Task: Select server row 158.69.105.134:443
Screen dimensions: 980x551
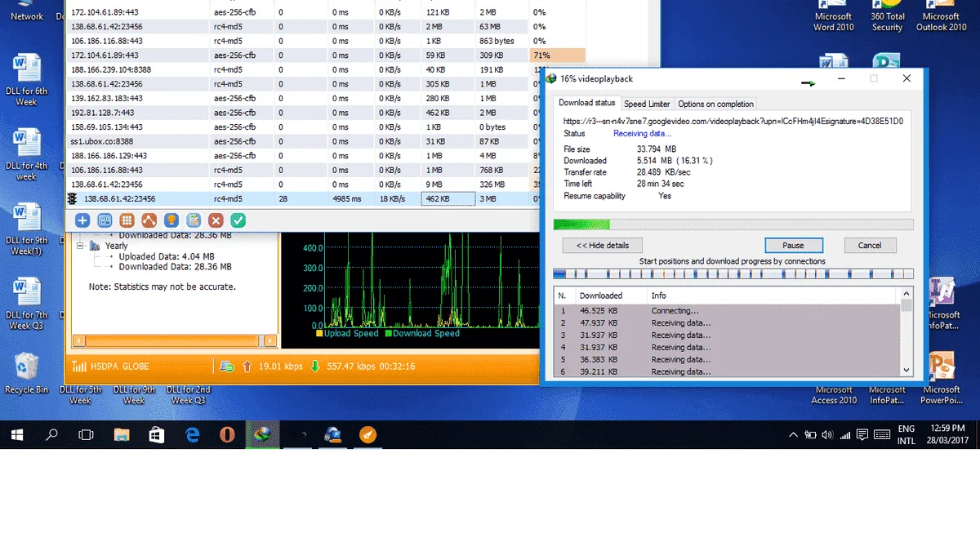Action: 302,127
